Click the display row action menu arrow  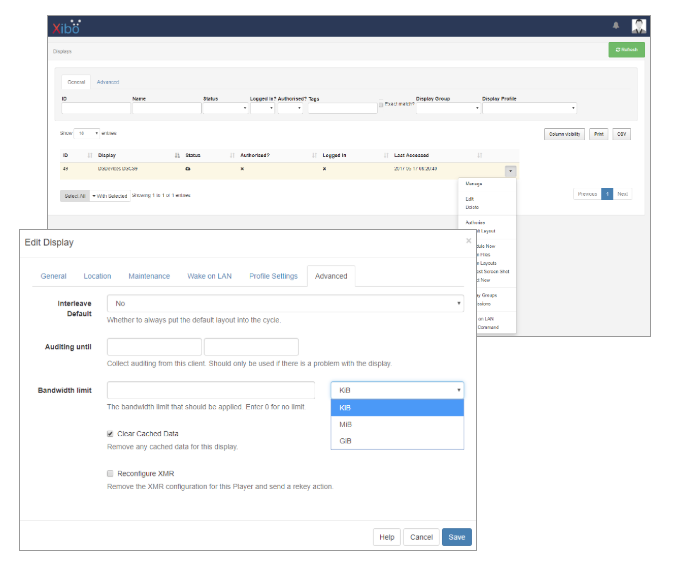[x=511, y=171]
